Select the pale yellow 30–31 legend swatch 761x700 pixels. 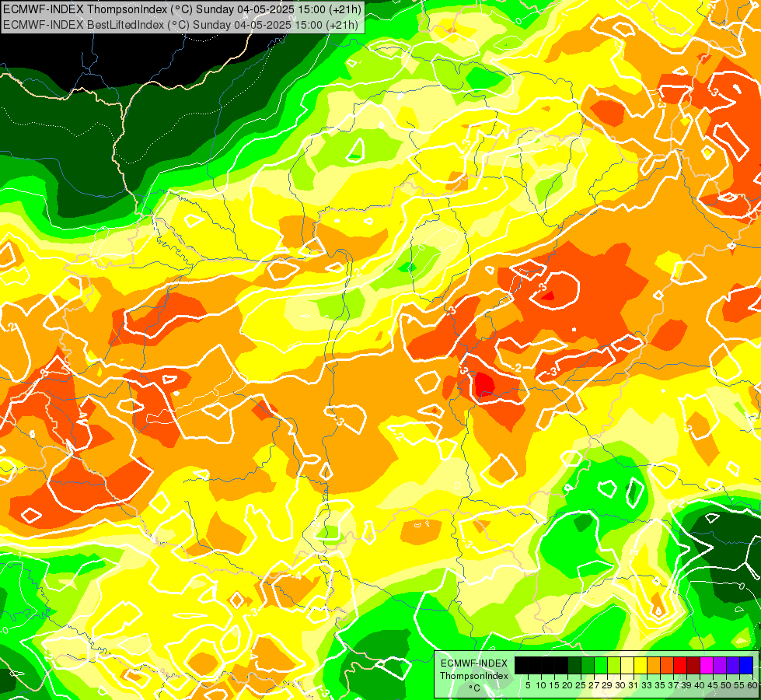pos(627,666)
